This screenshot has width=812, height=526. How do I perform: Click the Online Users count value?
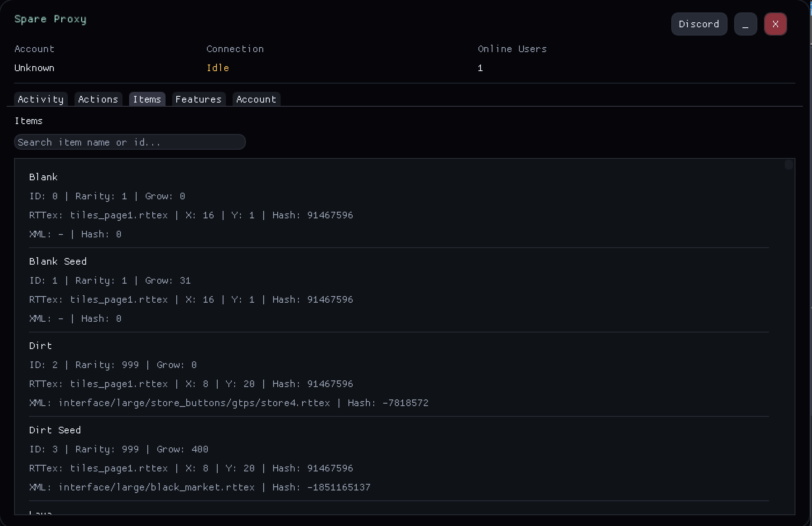pos(480,68)
